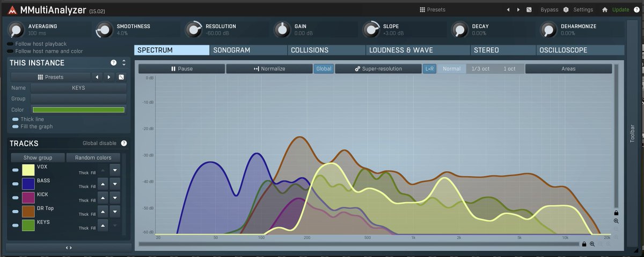Load previous preset in This Instance panel
This screenshot has height=257, width=644.
[x=97, y=77]
